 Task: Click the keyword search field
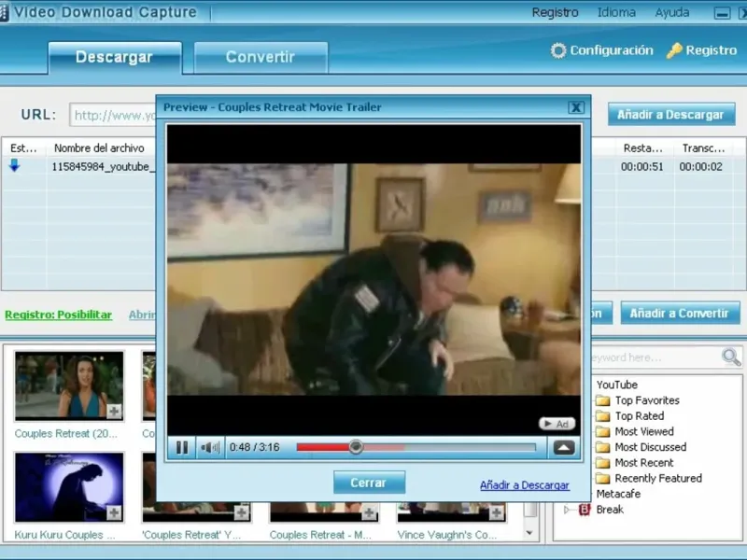[x=655, y=357]
